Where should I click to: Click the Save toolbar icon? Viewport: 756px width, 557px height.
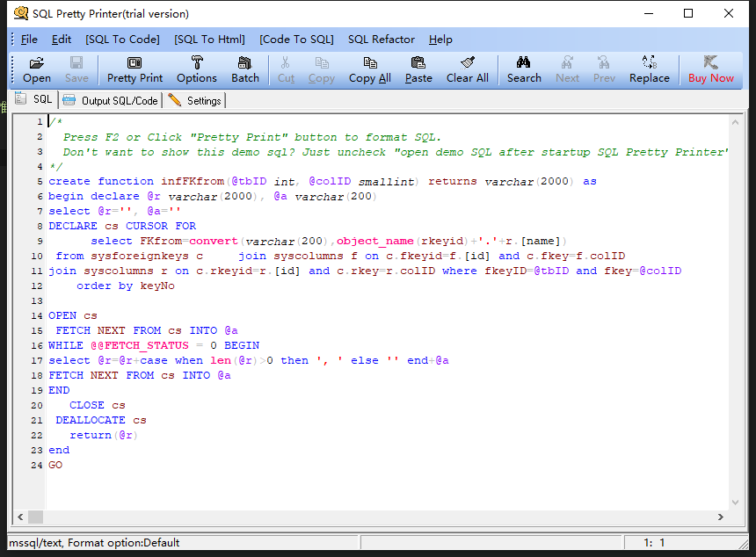[x=76, y=70]
